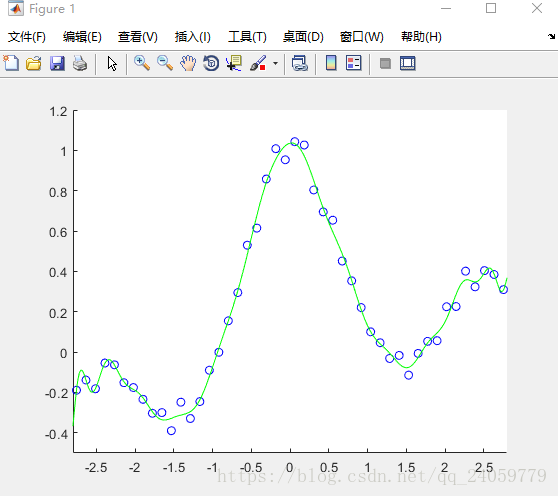Screen dimensions: 558x496
Task: Select the Data Cursor tool
Action: (234, 64)
